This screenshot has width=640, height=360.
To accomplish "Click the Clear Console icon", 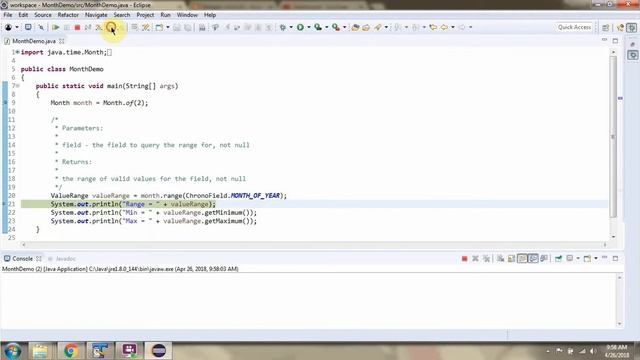I will tap(500, 259).
